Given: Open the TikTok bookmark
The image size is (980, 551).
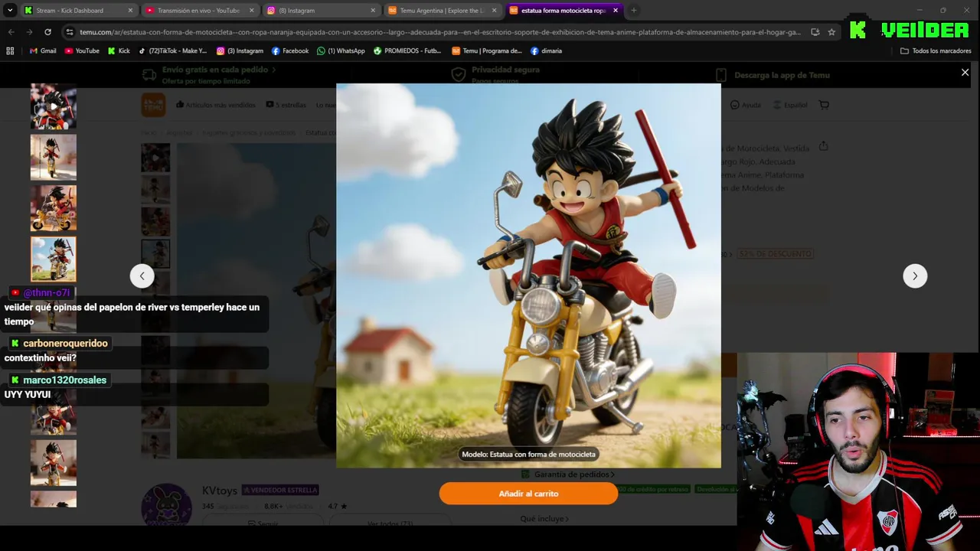Looking at the screenshot, I should [173, 51].
